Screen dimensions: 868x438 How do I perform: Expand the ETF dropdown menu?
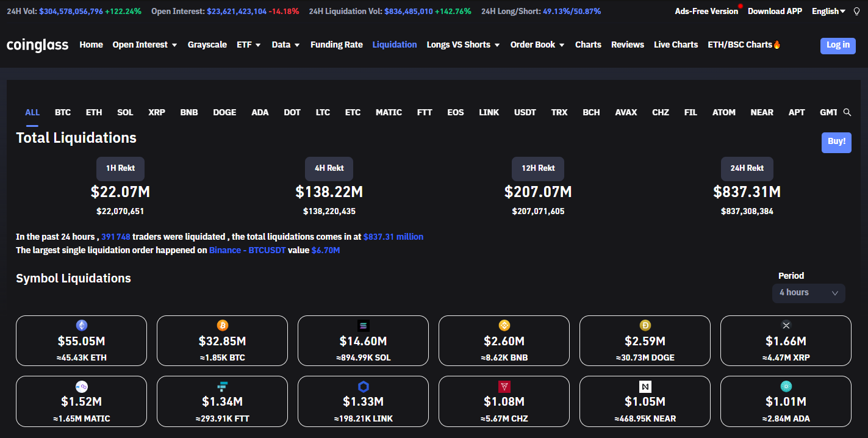click(x=249, y=45)
